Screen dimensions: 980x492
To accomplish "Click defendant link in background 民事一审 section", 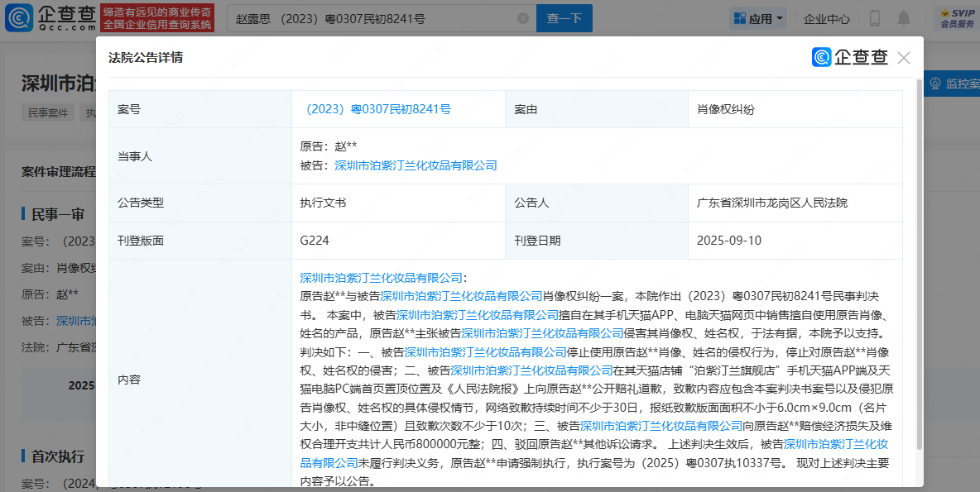I will tap(75, 321).
